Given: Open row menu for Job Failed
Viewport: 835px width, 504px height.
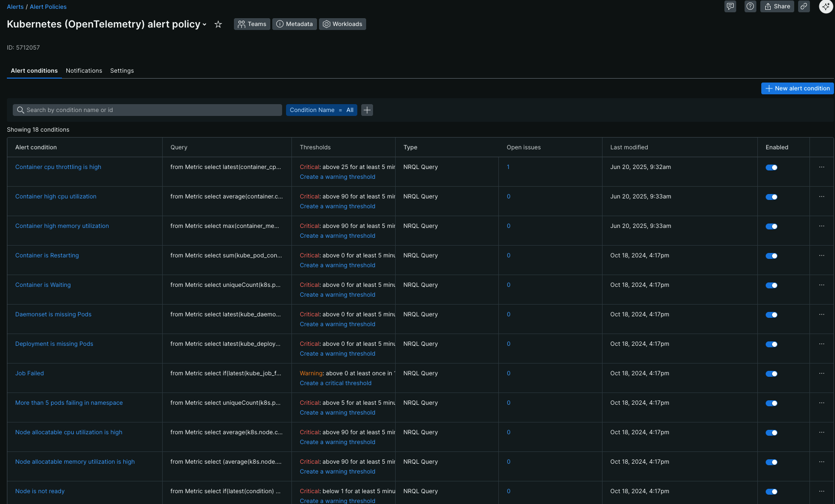Looking at the screenshot, I should [822, 373].
